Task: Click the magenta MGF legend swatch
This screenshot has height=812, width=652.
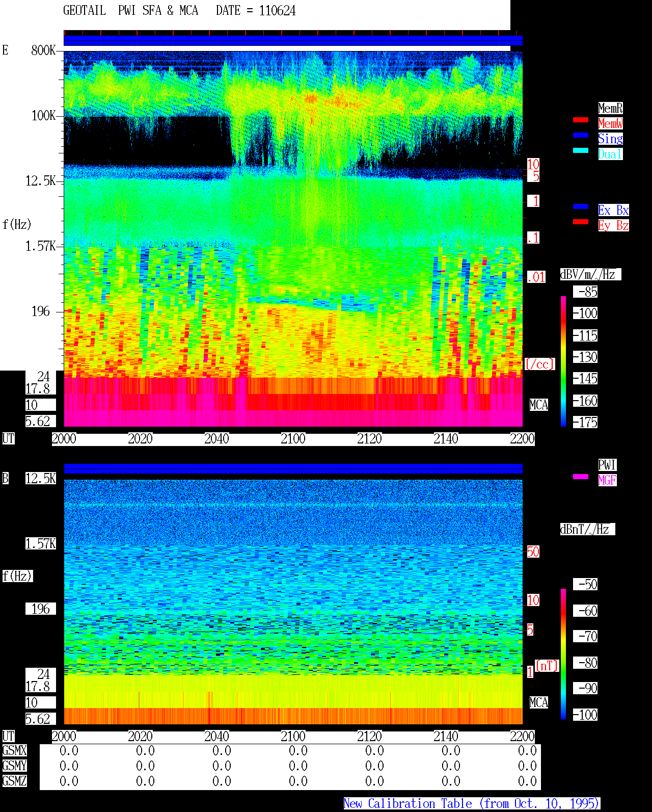Action: click(x=581, y=477)
